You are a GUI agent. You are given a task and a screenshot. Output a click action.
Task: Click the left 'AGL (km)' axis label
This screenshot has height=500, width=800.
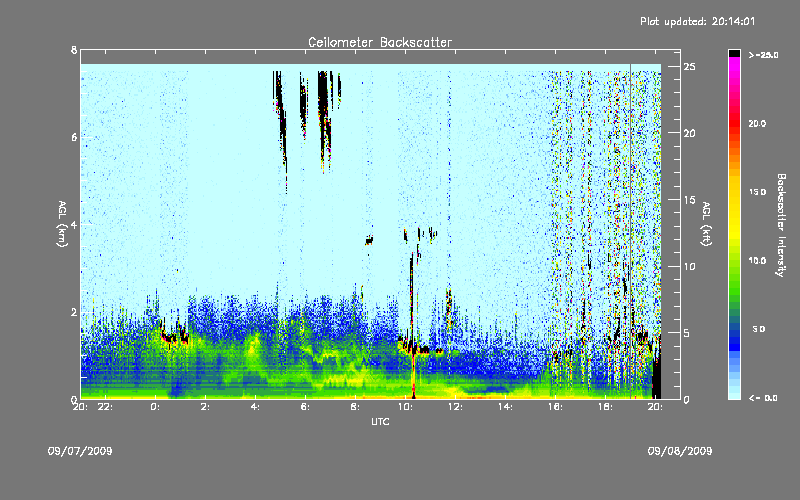pyautogui.click(x=62, y=224)
